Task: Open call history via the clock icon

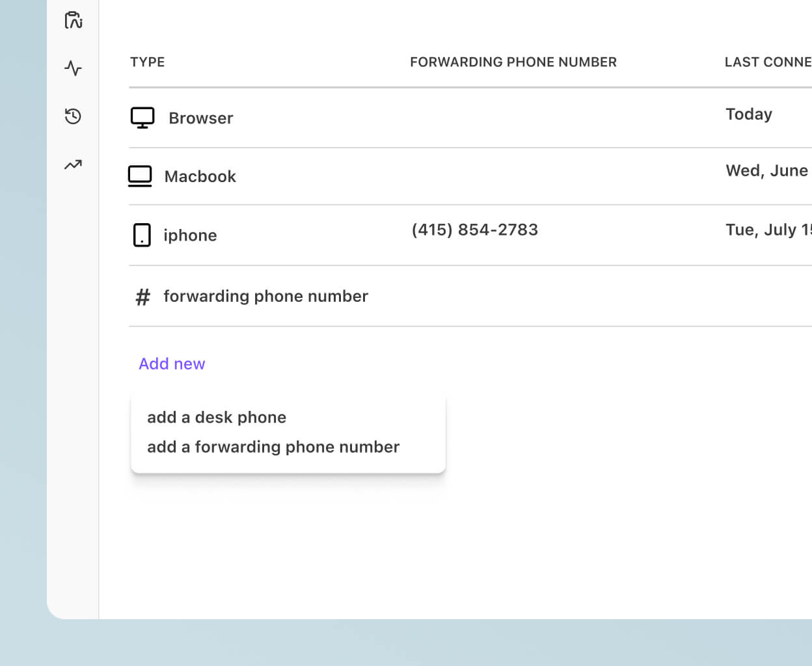Action: pos(74,116)
